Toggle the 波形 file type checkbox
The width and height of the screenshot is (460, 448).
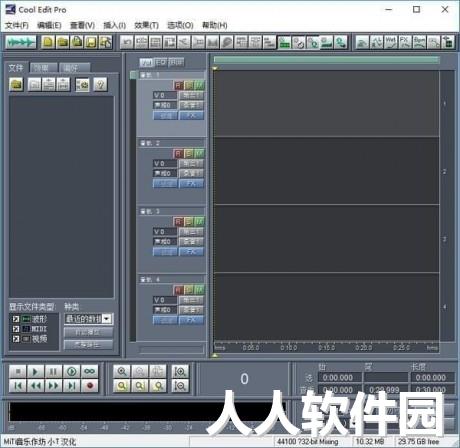coord(16,319)
